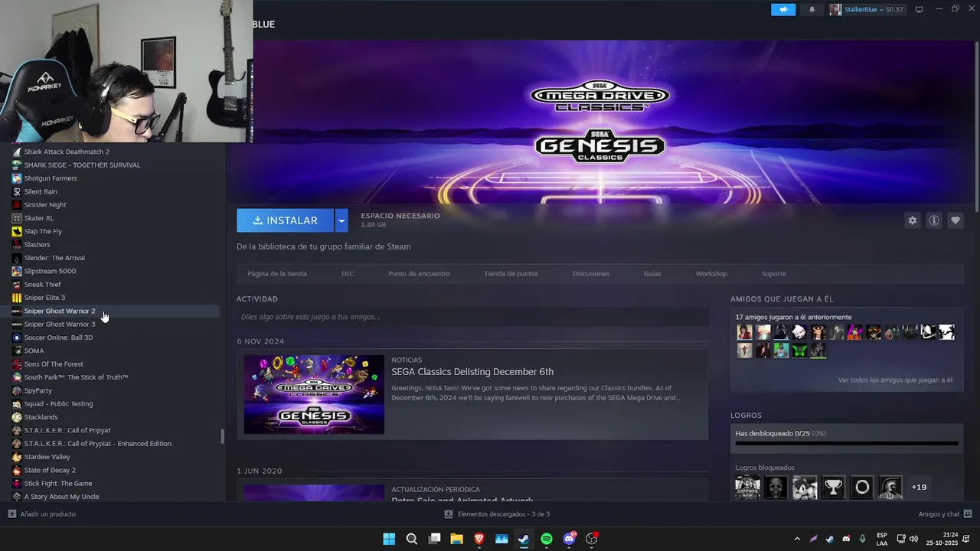Show +19 more locked achievements
Screen dimensions: 980x551
(919, 487)
